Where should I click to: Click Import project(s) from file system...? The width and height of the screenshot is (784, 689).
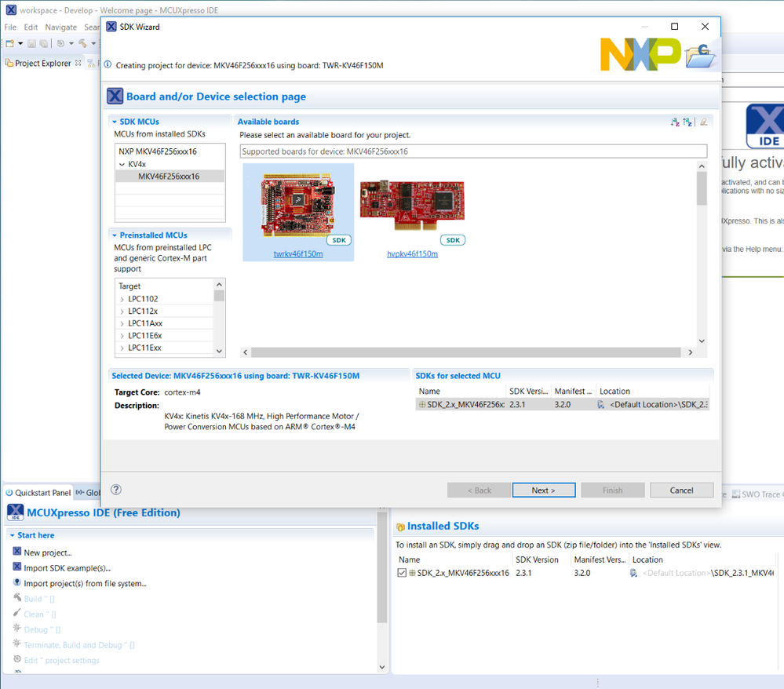[x=85, y=584]
